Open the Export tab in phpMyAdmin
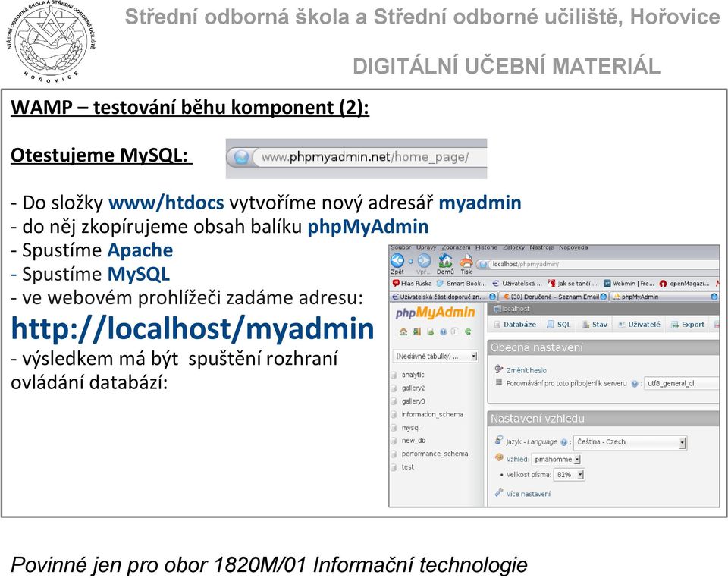This screenshot has width=728, height=578. (x=688, y=325)
